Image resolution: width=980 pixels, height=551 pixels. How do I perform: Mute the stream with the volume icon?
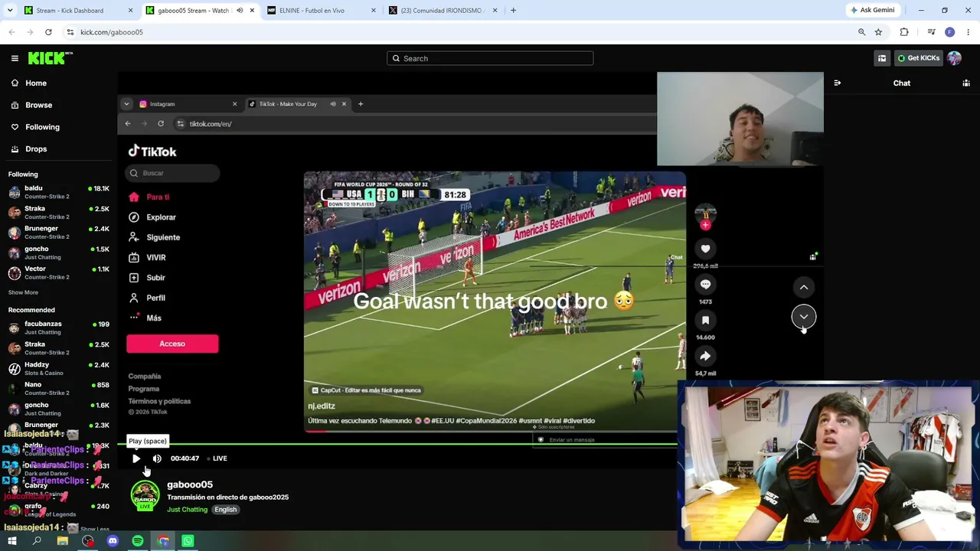157,458
